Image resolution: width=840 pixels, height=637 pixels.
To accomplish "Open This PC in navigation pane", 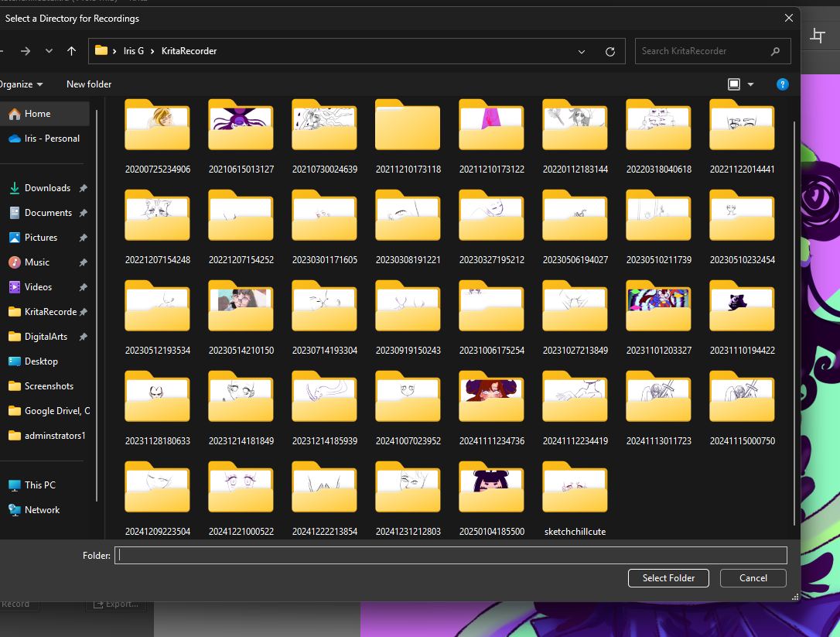I will (x=39, y=485).
